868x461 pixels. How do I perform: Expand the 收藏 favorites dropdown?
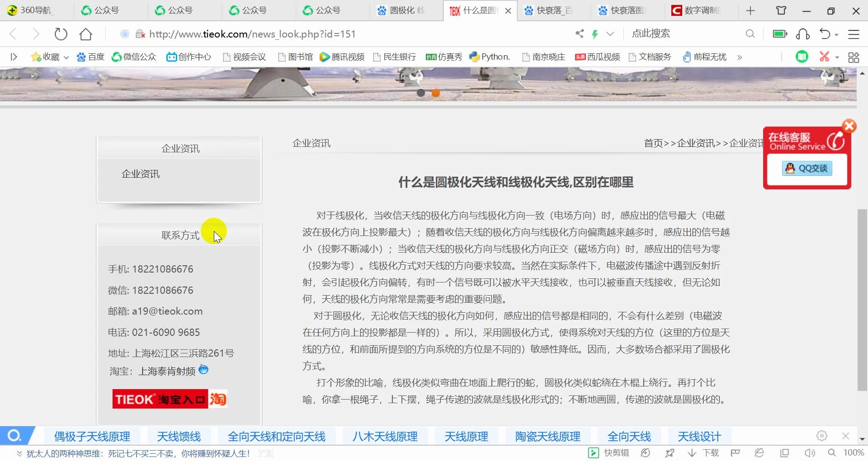click(x=66, y=56)
